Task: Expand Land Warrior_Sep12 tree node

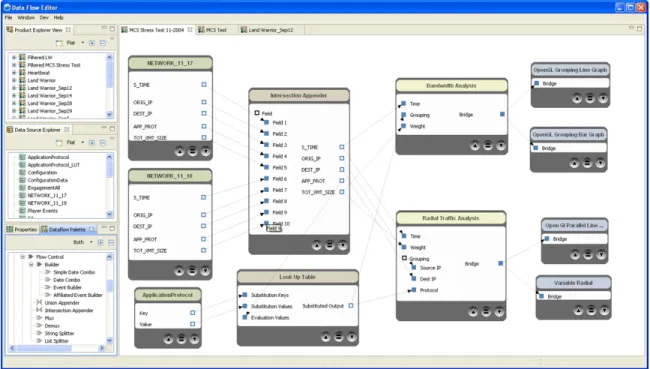Action: click(14, 88)
